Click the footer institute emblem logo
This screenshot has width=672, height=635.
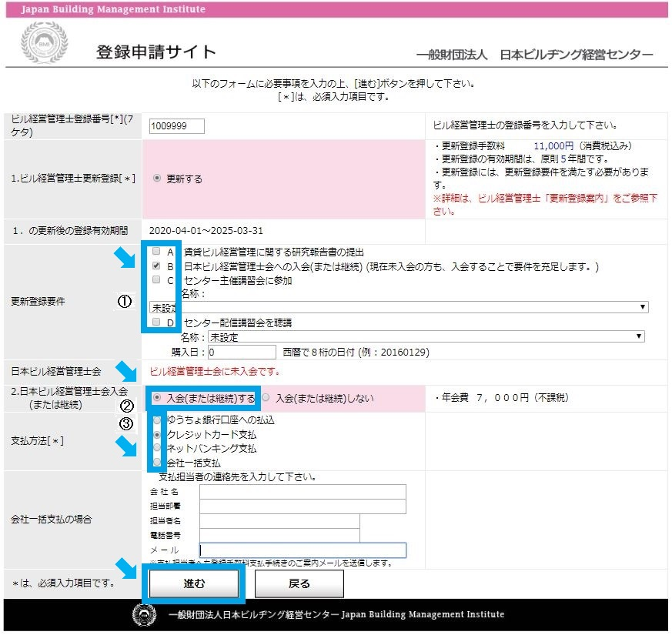point(144,615)
